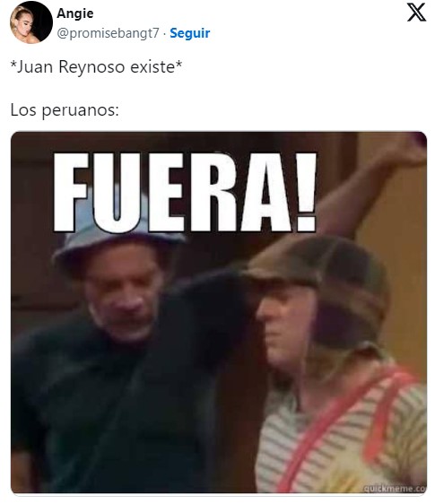Click the dot separator before Seguir

pos(164,33)
